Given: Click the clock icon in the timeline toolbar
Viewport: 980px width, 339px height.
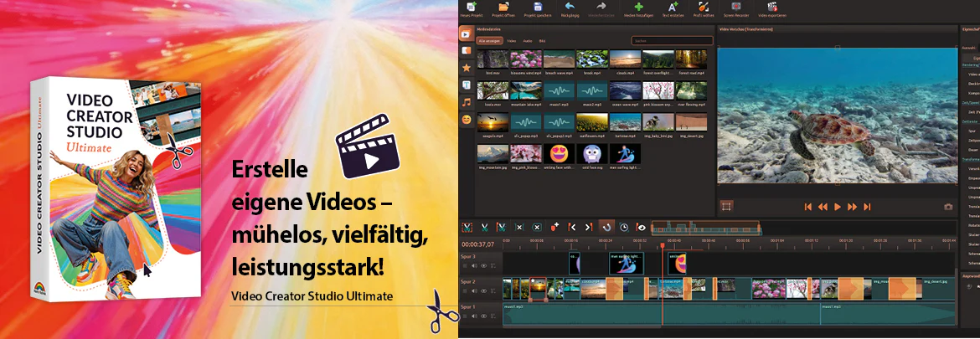Looking at the screenshot, I should coord(624,227).
